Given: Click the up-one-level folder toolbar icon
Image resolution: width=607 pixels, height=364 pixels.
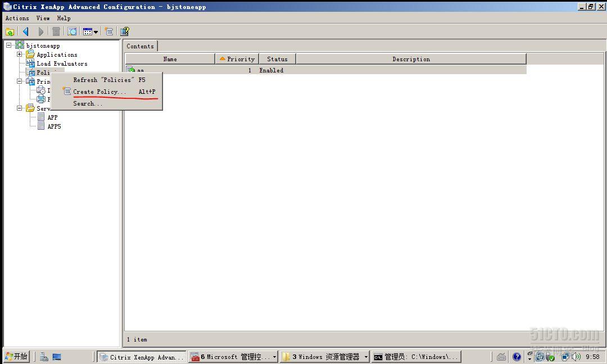Looking at the screenshot, I should pyautogui.click(x=10, y=31).
